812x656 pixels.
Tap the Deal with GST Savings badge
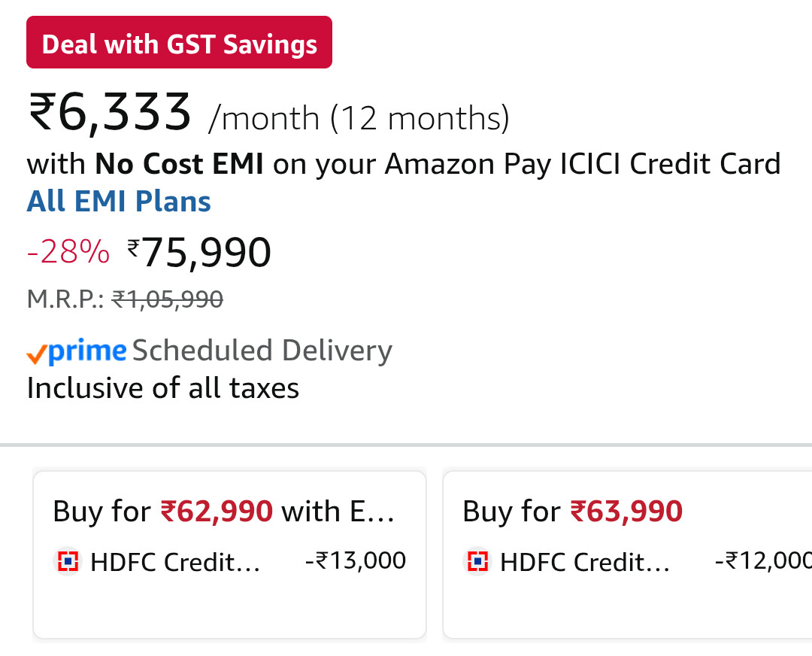click(179, 43)
